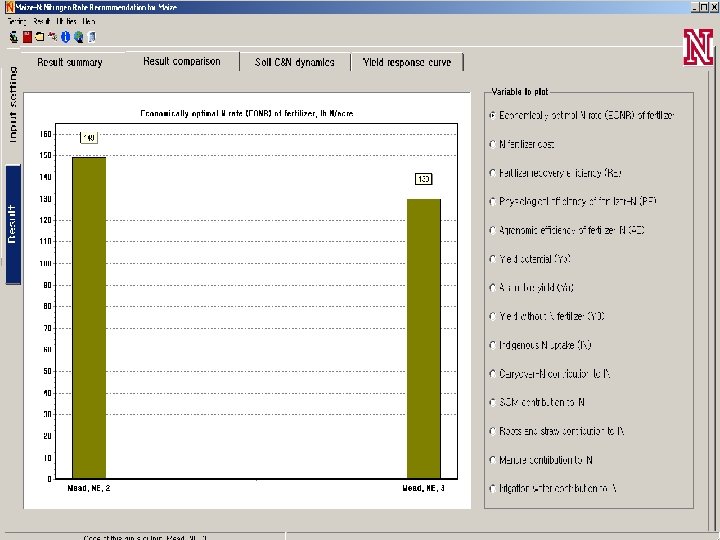Select Roots and straw contribution radio option
The image size is (720, 540).
point(557,431)
